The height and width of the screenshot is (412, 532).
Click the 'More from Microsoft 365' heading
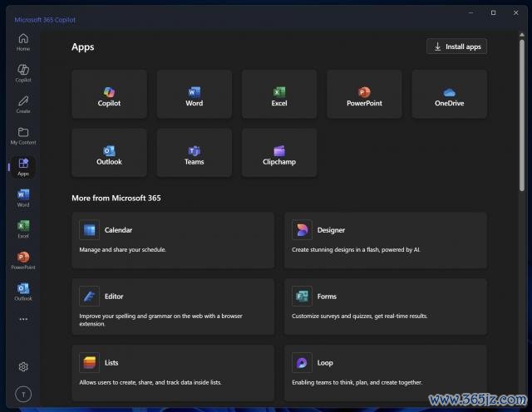pos(116,198)
